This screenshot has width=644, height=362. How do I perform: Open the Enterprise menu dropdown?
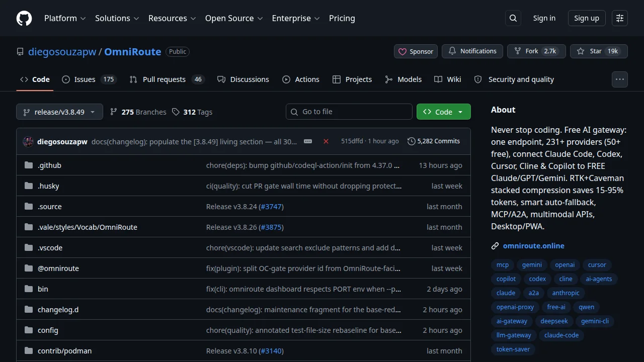[296, 18]
